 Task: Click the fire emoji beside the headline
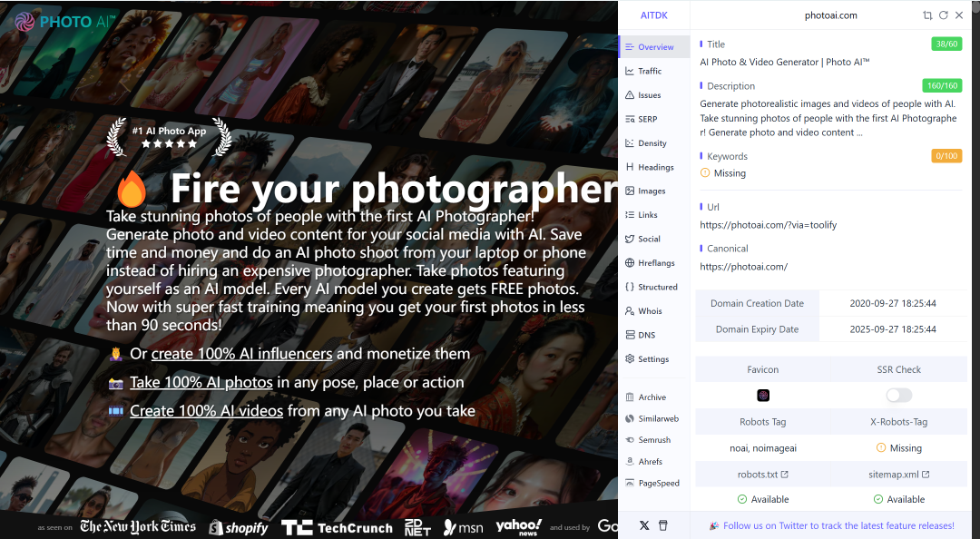pos(132,189)
